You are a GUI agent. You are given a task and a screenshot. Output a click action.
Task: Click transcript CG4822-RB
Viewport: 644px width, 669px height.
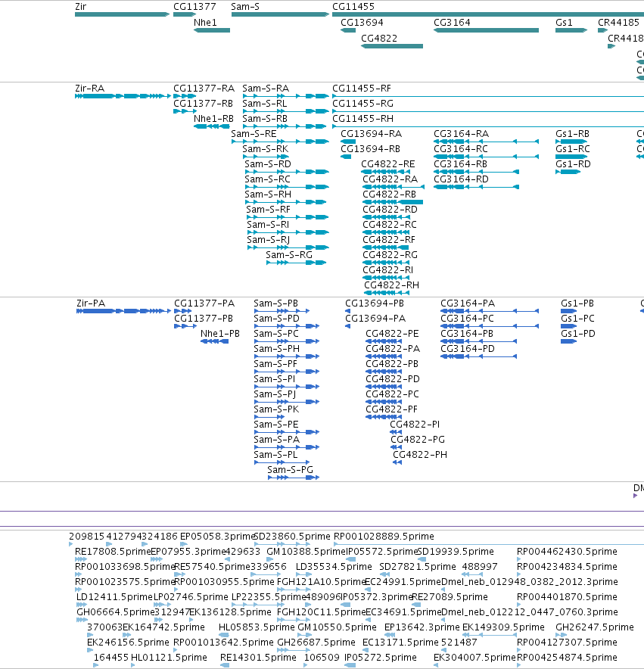393,202
